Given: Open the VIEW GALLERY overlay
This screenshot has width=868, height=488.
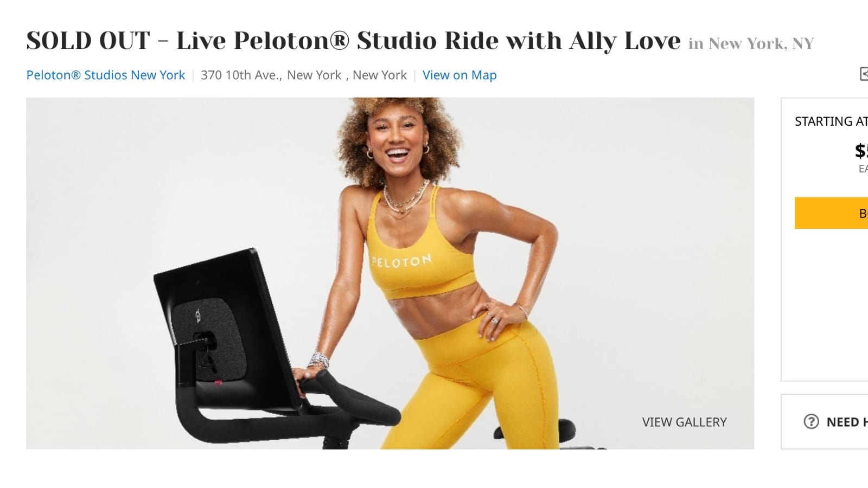Looking at the screenshot, I should 684,422.
